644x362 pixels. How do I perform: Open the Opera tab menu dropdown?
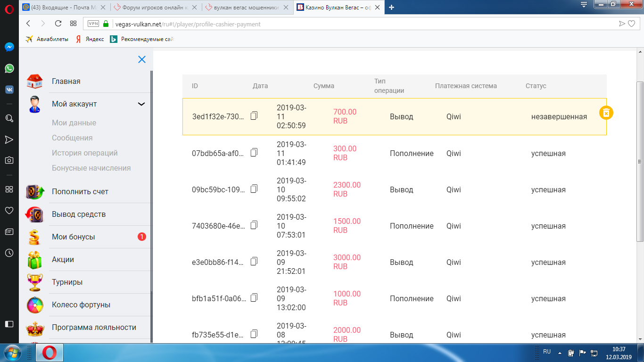584,5
